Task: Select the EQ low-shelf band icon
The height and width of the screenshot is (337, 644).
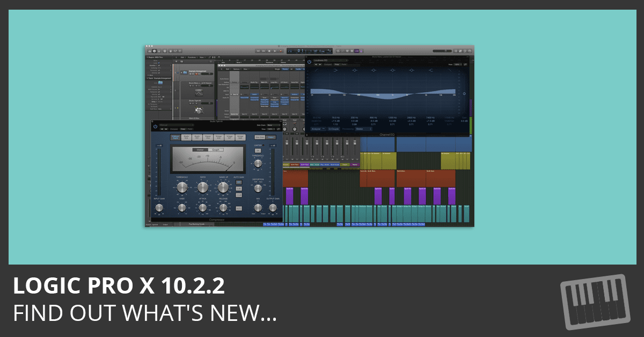Action: pos(335,70)
